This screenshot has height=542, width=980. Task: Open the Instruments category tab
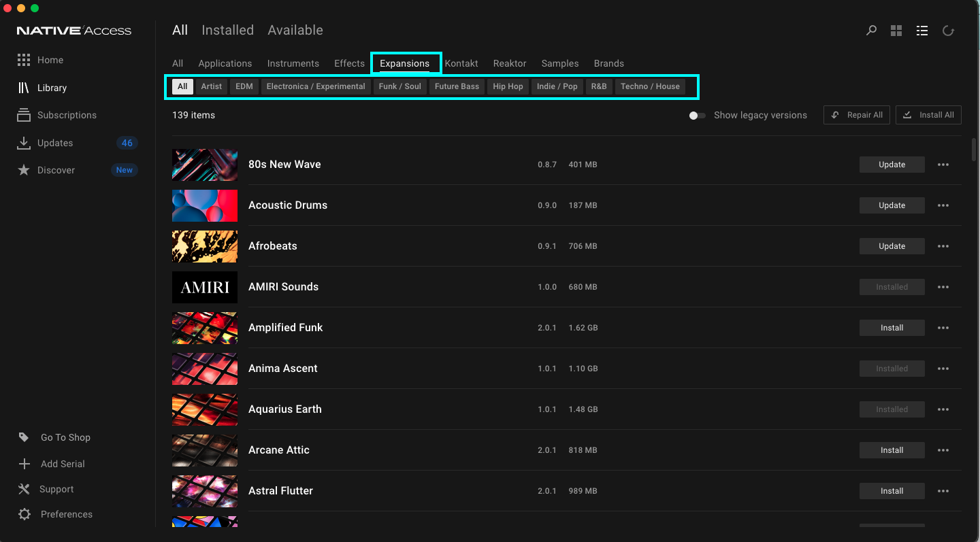point(293,63)
